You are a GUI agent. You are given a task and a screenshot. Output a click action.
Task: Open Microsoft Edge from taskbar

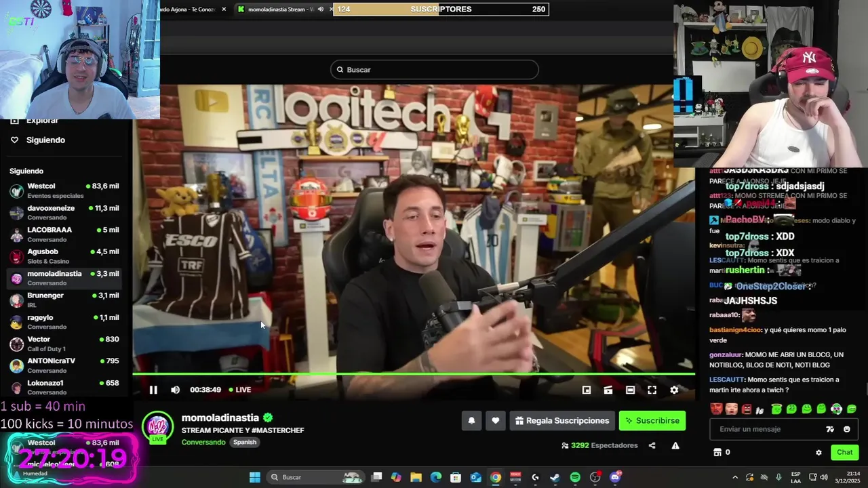point(436,477)
